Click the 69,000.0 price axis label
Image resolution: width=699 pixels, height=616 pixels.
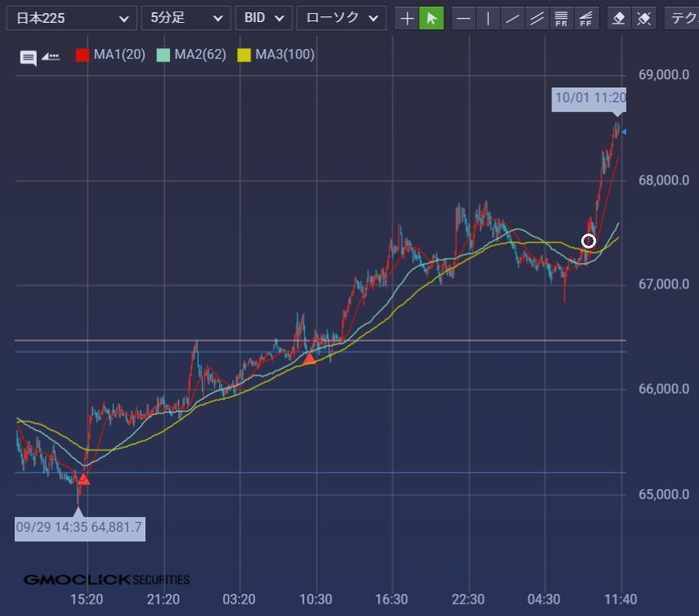pyautogui.click(x=664, y=75)
